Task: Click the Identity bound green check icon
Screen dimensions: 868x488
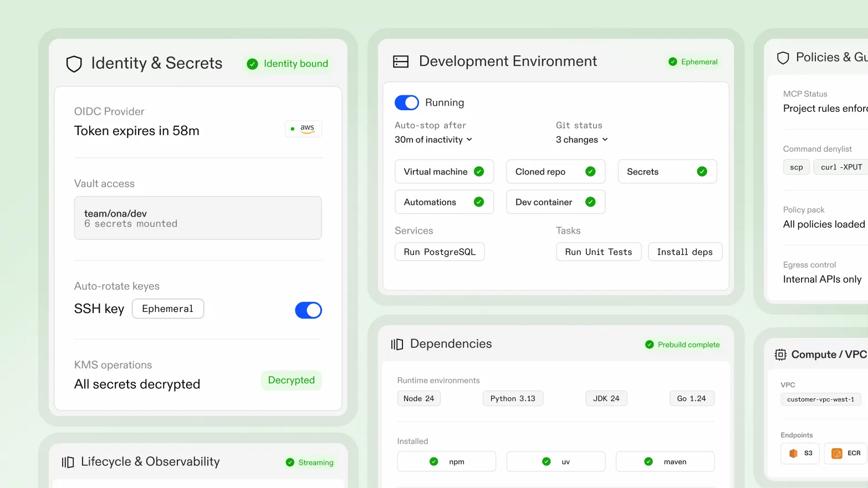Action: tap(252, 64)
